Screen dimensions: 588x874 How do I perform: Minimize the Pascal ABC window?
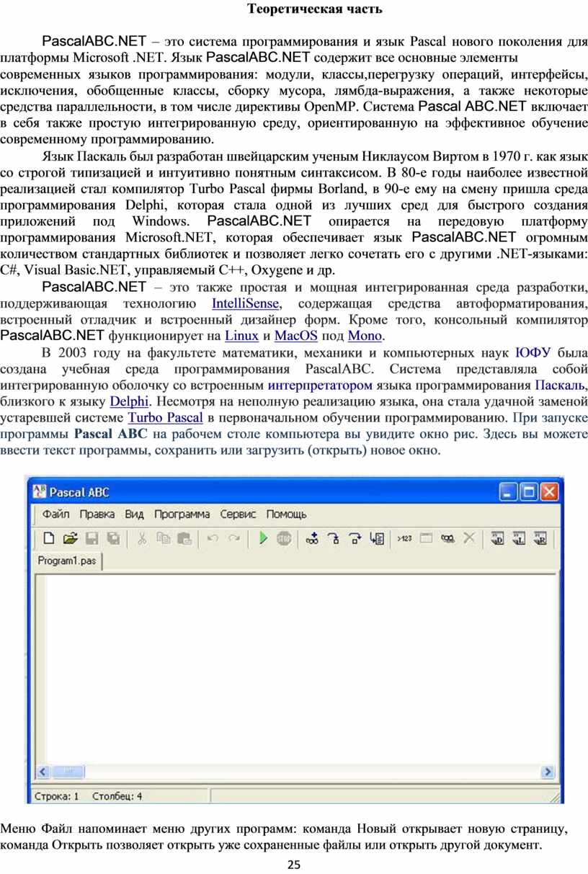(x=509, y=492)
